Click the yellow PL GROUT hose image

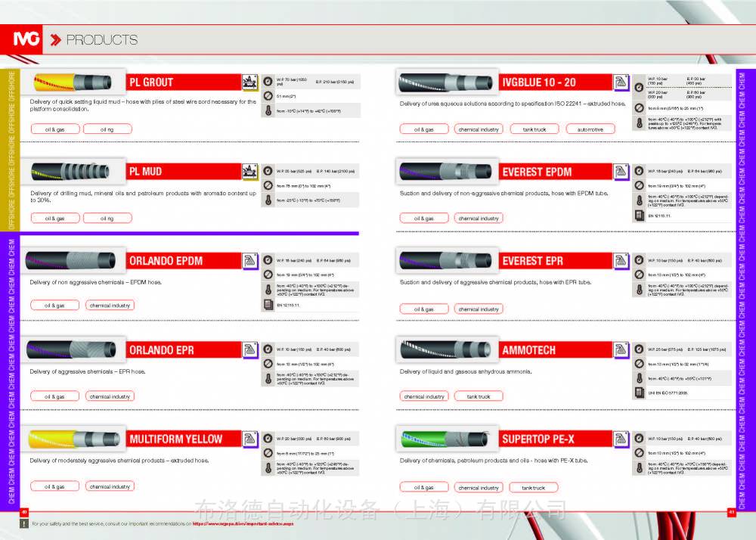[72, 82]
